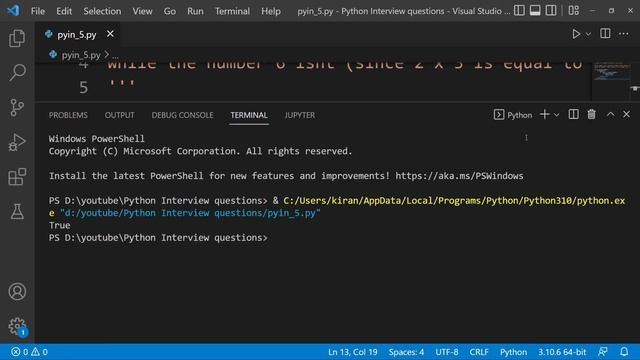Split the terminal pane
640x360 pixels.
pyautogui.click(x=573, y=115)
